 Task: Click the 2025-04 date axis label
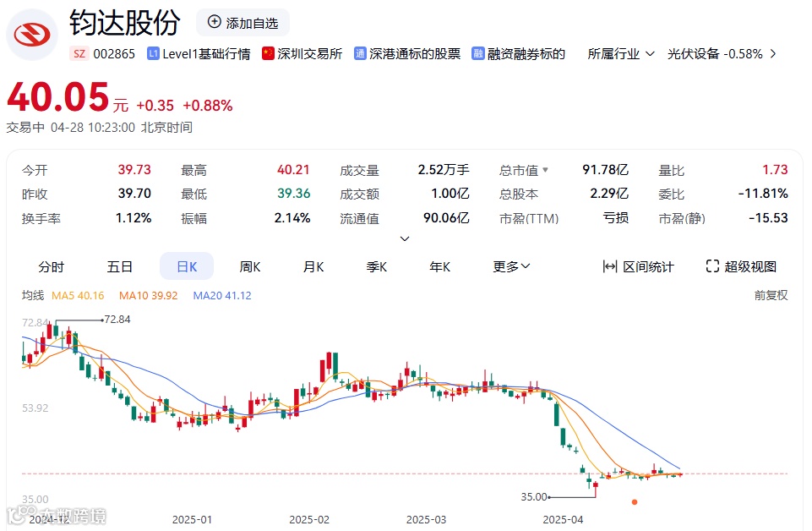point(563,519)
